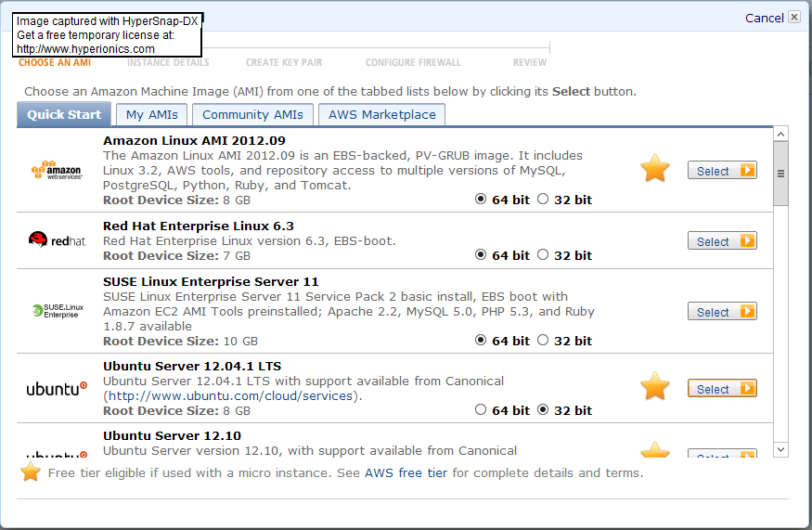Select the Ubuntu Server 12.04.1 LTS image
The height and width of the screenshot is (530, 812).
pos(722,389)
